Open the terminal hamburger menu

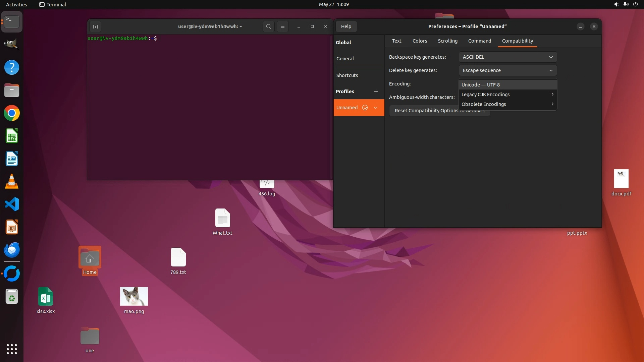[x=282, y=26]
